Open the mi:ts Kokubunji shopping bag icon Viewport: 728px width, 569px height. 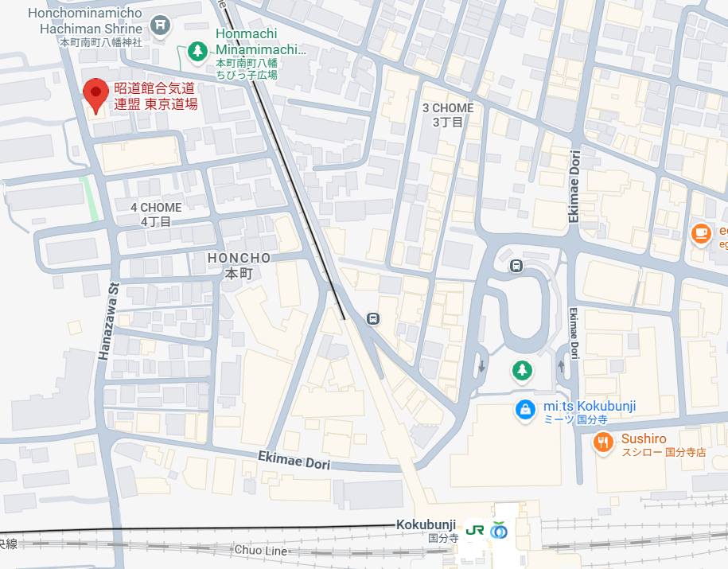[x=525, y=411]
